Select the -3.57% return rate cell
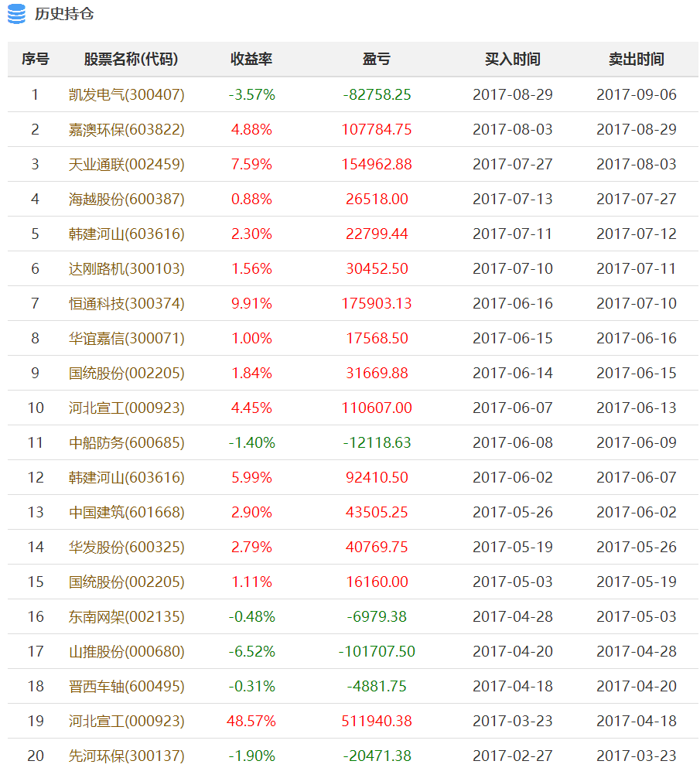The width and height of the screenshot is (700, 778). (251, 94)
